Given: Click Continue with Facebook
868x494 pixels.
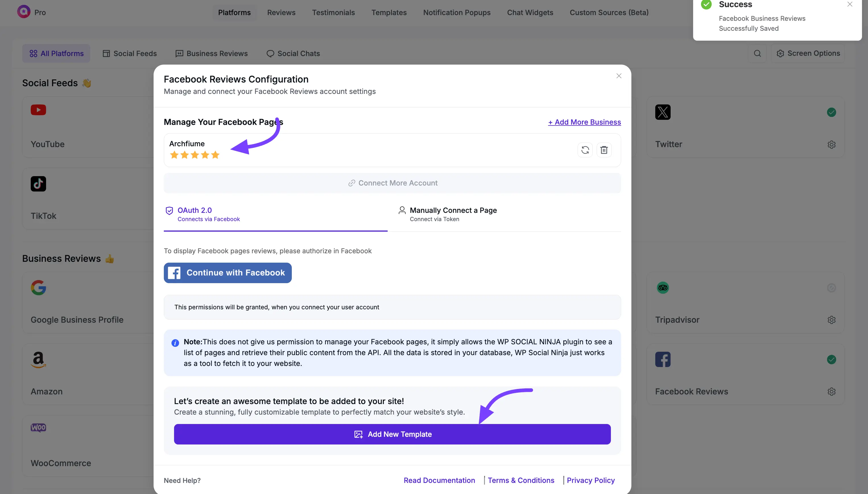Looking at the screenshot, I should click(228, 272).
